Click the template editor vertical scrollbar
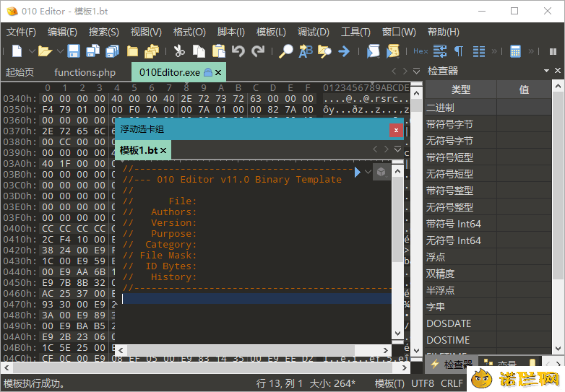 [397, 252]
